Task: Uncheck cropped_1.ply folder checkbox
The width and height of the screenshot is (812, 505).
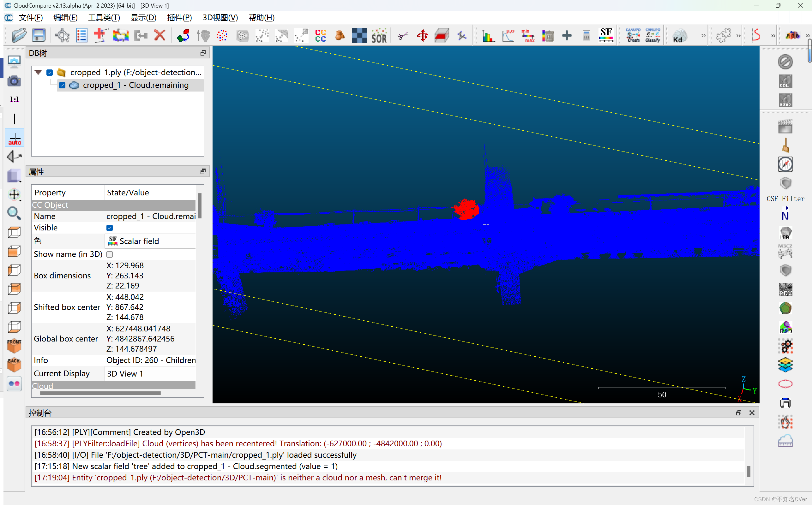Action: click(x=50, y=73)
